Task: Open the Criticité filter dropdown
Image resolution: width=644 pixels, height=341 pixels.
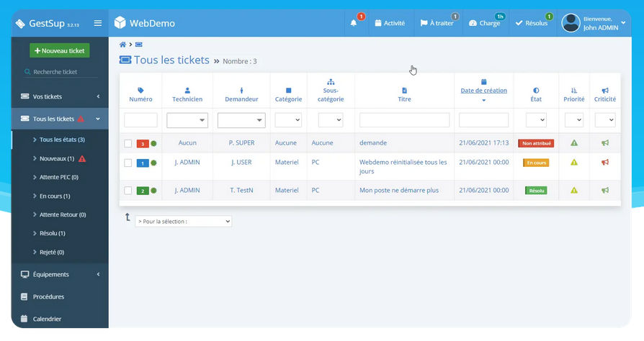Action: 605,120
